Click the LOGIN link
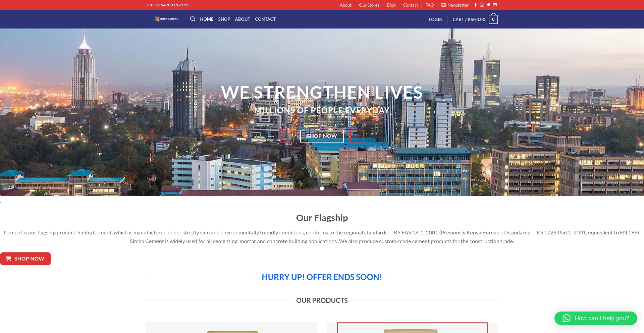The image size is (644, 333). point(435,19)
